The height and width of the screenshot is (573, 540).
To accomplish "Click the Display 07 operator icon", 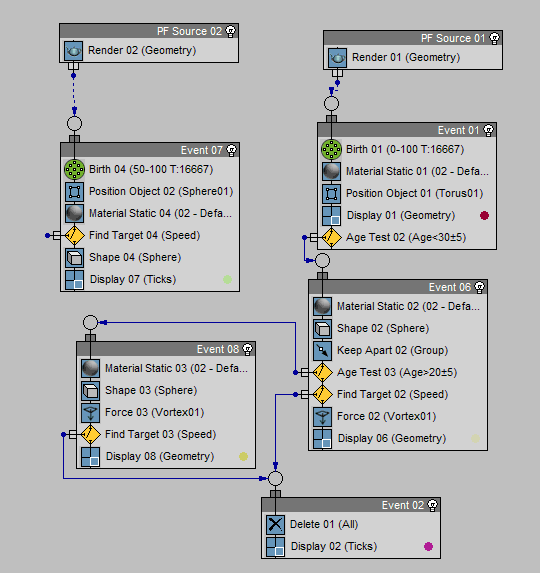I will point(75,280).
